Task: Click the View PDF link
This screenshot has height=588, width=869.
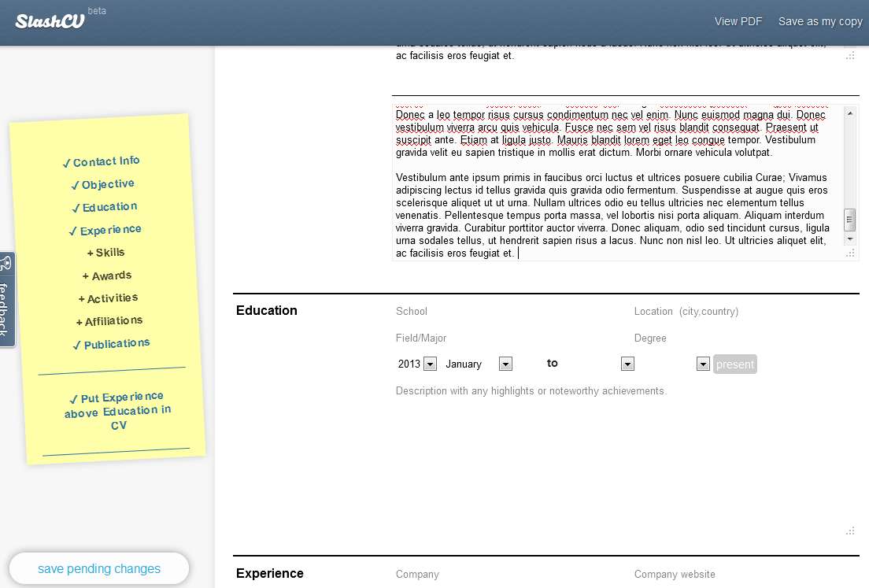Action: pyautogui.click(x=738, y=21)
